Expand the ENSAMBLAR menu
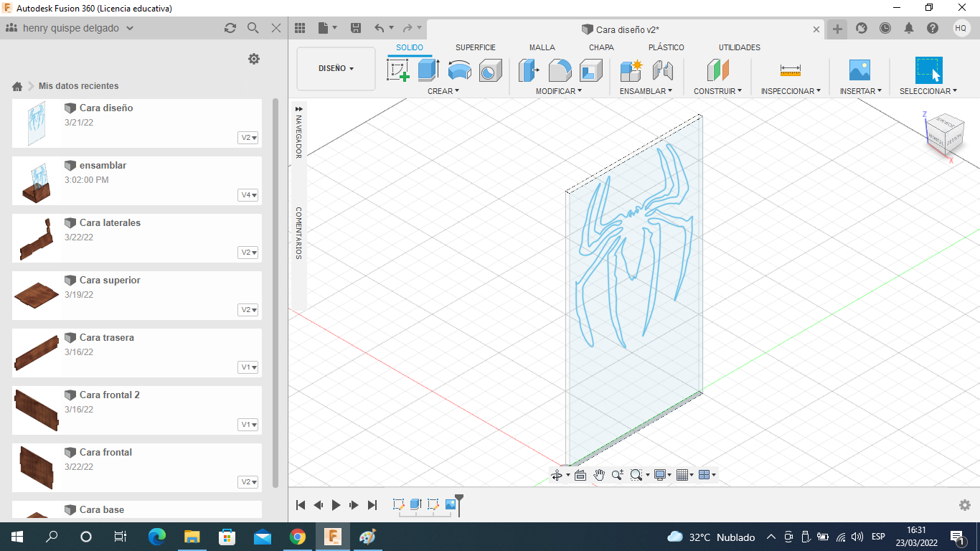This screenshot has width=980, height=551. point(646,91)
